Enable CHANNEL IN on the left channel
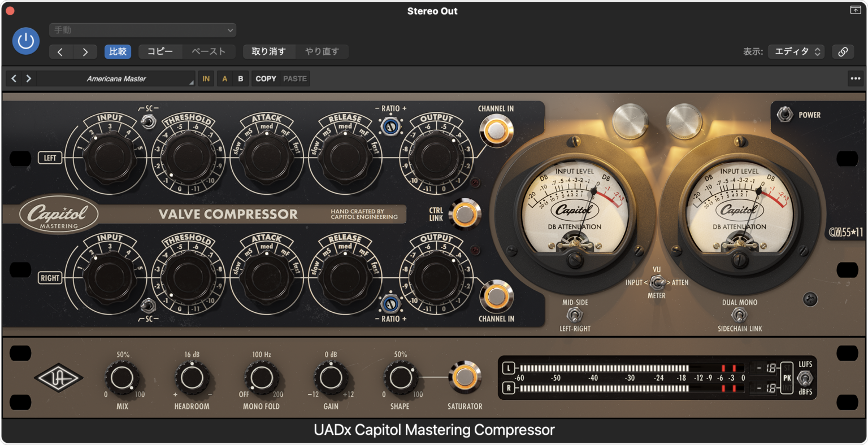This screenshot has height=445, width=868. 496,130
